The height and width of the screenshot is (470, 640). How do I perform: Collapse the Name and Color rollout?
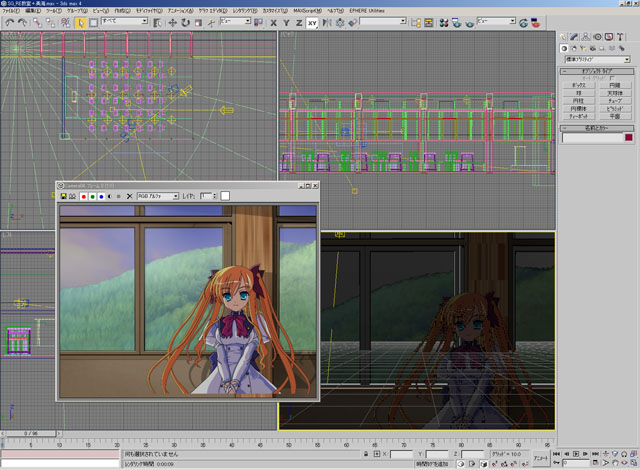(x=597, y=128)
